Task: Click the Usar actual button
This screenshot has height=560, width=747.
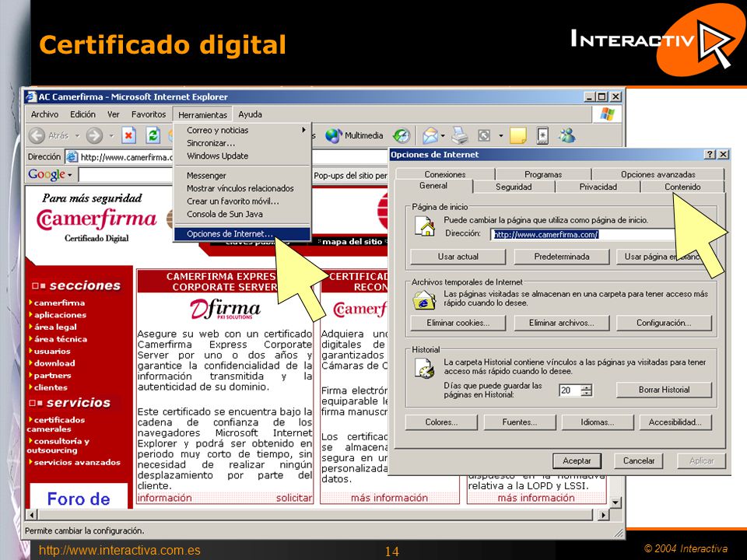Action: pyautogui.click(x=458, y=257)
